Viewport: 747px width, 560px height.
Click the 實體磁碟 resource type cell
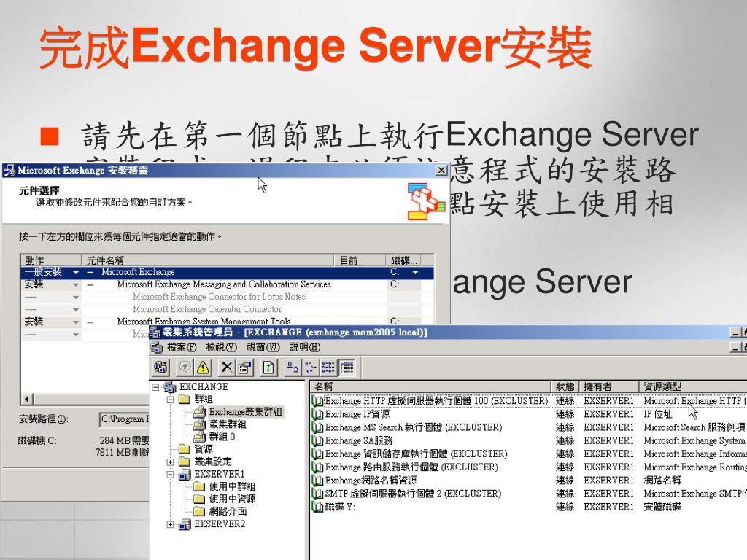point(662,507)
